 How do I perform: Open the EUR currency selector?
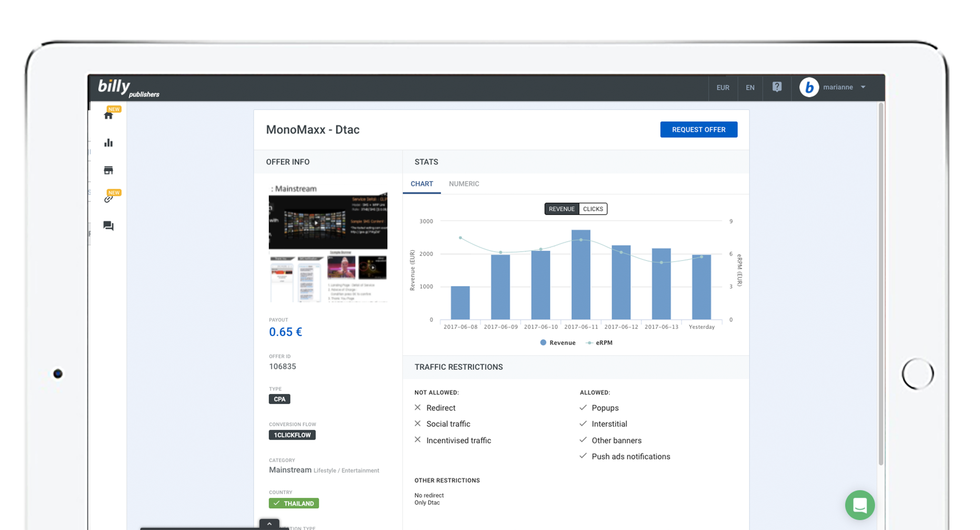tap(723, 87)
